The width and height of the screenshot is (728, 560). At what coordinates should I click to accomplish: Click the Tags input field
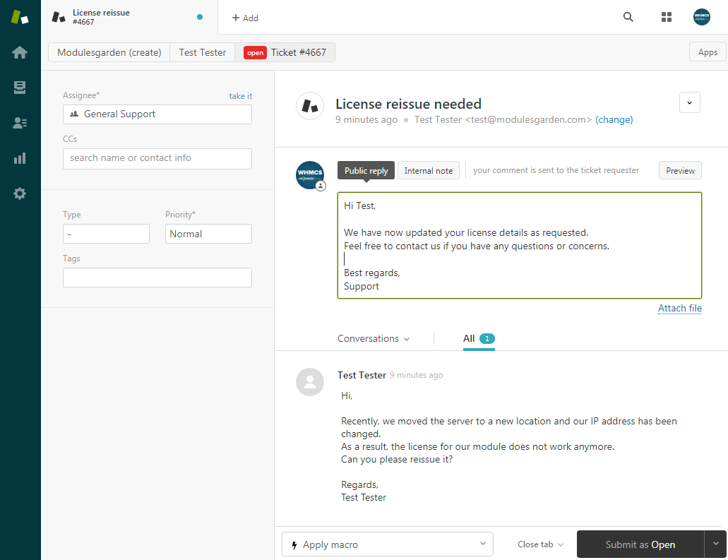pyautogui.click(x=157, y=278)
